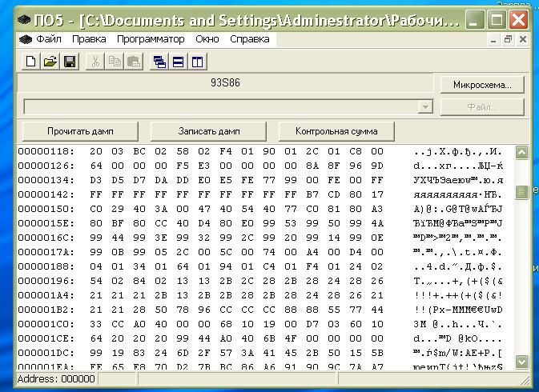Open the Правка menu
This screenshot has height=392, width=539.
[x=89, y=39]
